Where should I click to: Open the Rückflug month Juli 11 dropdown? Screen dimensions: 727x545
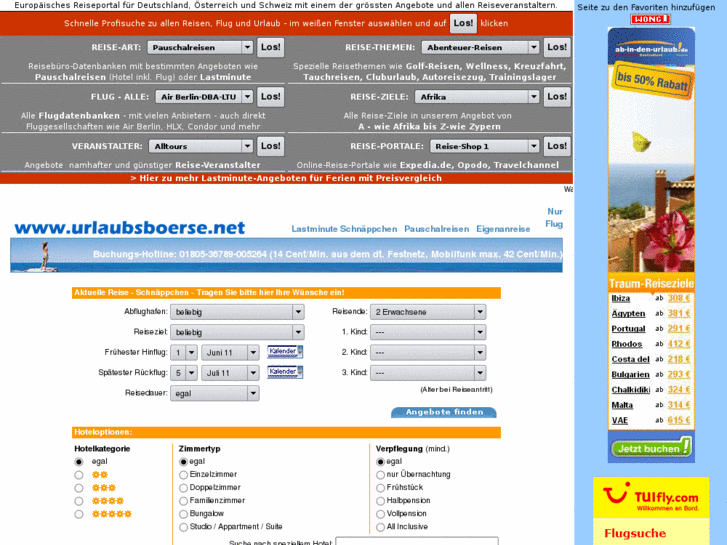click(x=230, y=373)
